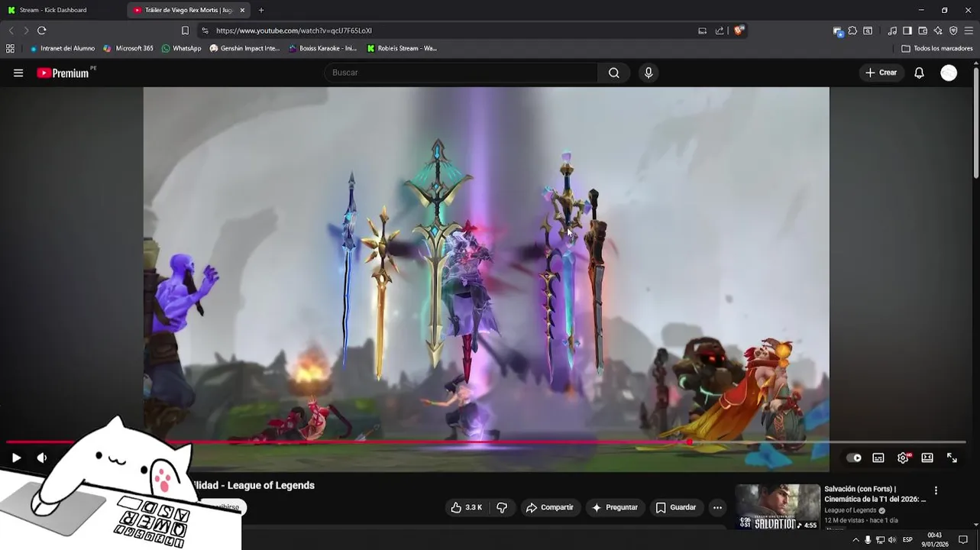The height and width of the screenshot is (550, 980).
Task: Open Intranet del Alumno bookmark
Action: pyautogui.click(x=62, y=48)
